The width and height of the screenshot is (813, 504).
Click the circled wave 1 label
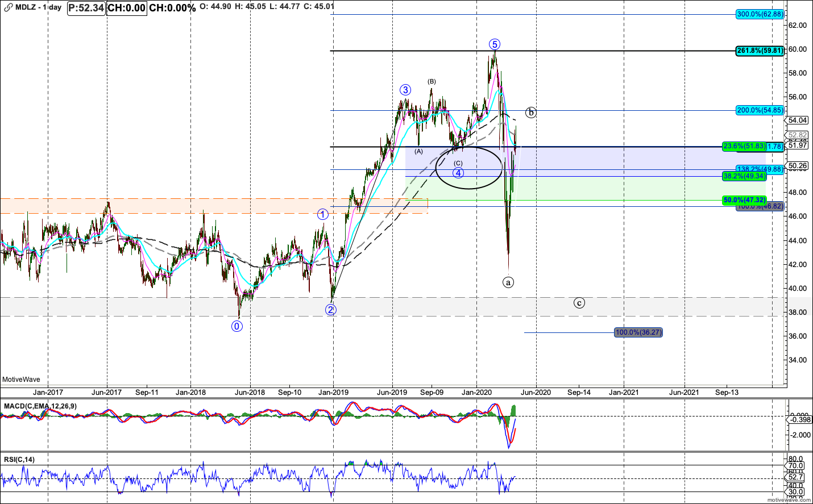[322, 214]
